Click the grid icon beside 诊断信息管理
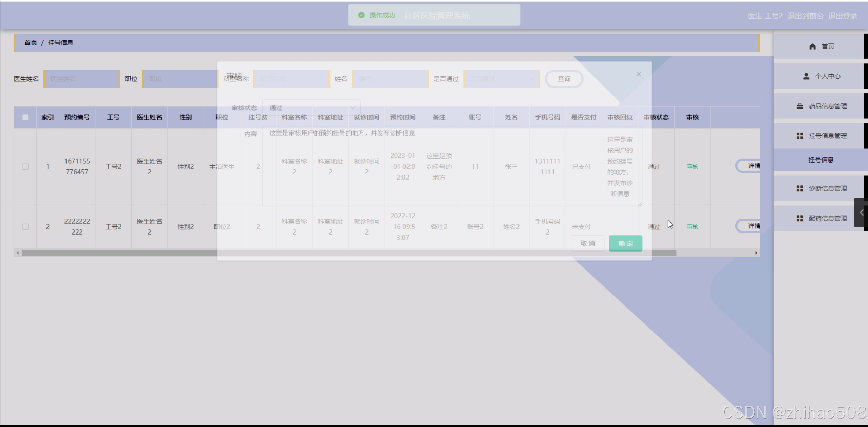This screenshot has width=868, height=427. (x=800, y=188)
